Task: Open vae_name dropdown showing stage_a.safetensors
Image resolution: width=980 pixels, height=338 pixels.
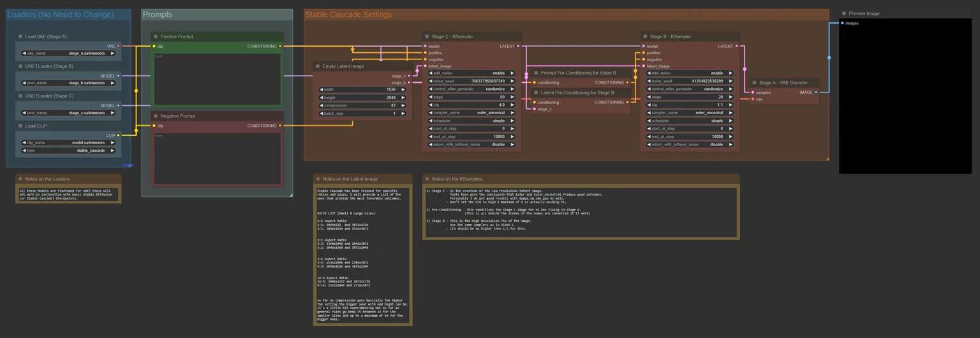Action: [68, 54]
